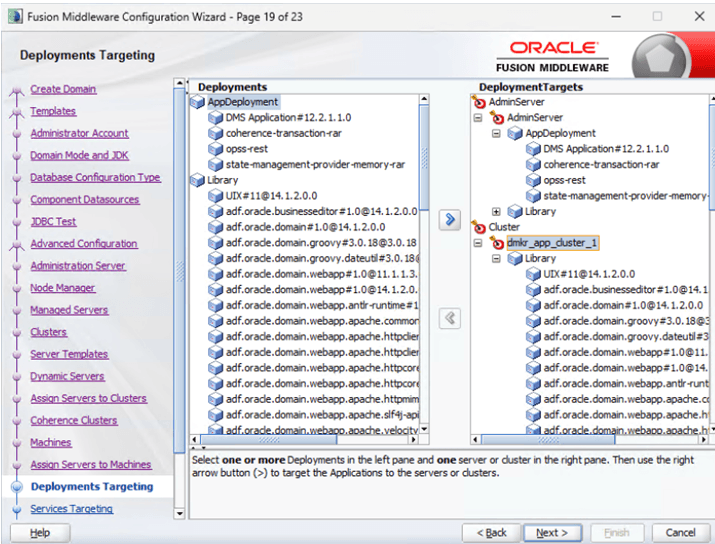
Task: Go to Coherence Clusters step
Action: (73, 420)
